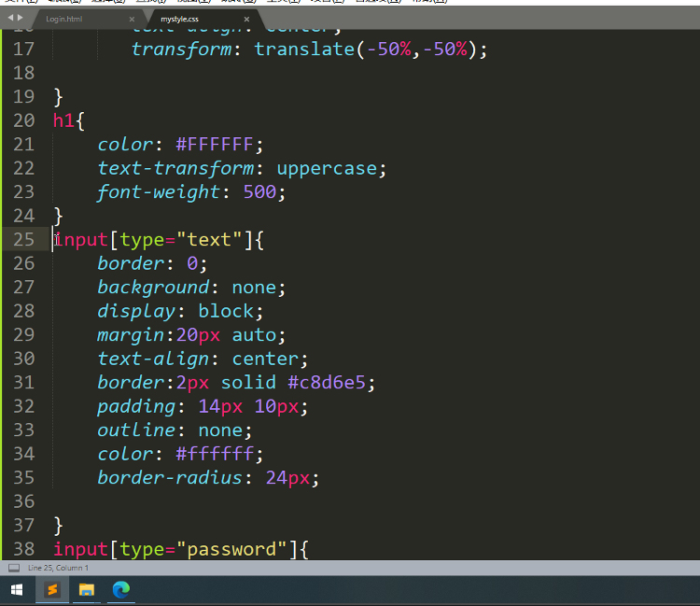Click the input[type="password"] selector line
Viewport: 700px width, 606px height.
pos(179,549)
